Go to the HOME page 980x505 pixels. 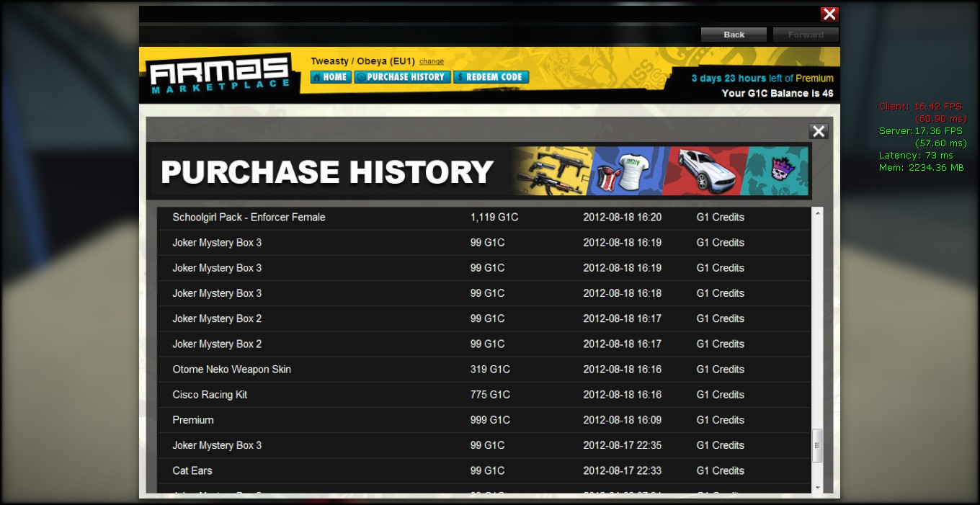point(331,77)
